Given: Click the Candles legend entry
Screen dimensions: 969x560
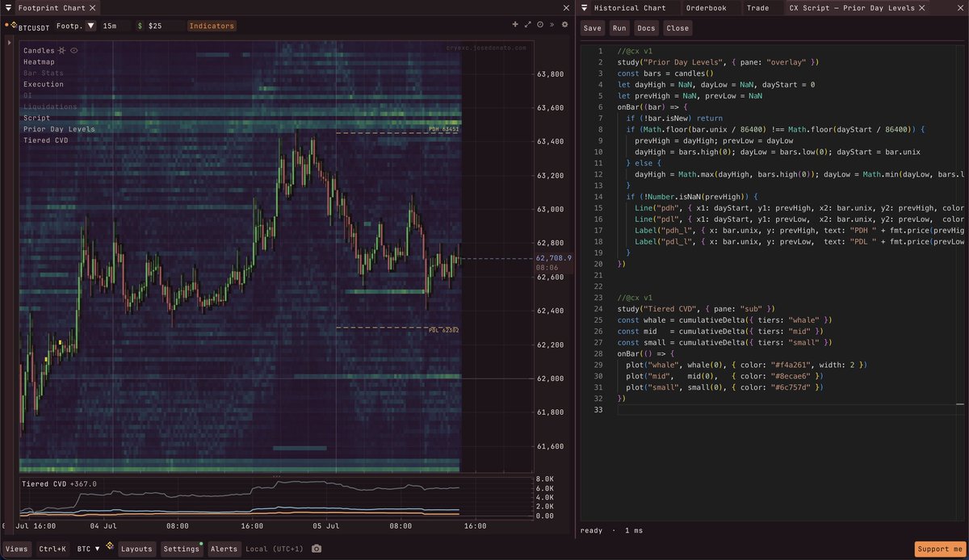Looking at the screenshot, I should coord(39,50).
